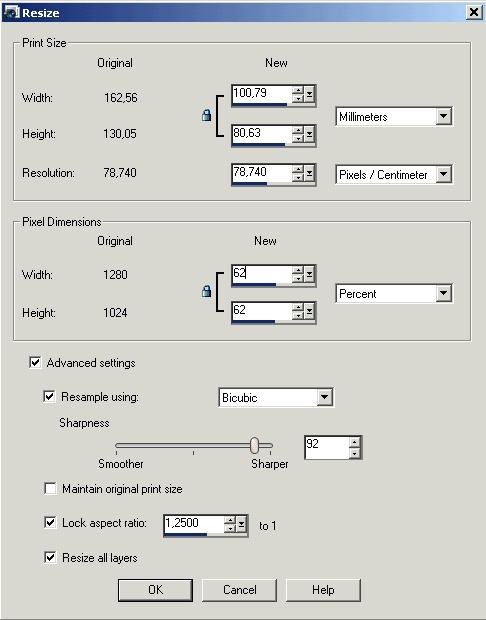Click down arrow on Print Size Height spinner
The width and height of the screenshot is (486, 620).
point(298,138)
